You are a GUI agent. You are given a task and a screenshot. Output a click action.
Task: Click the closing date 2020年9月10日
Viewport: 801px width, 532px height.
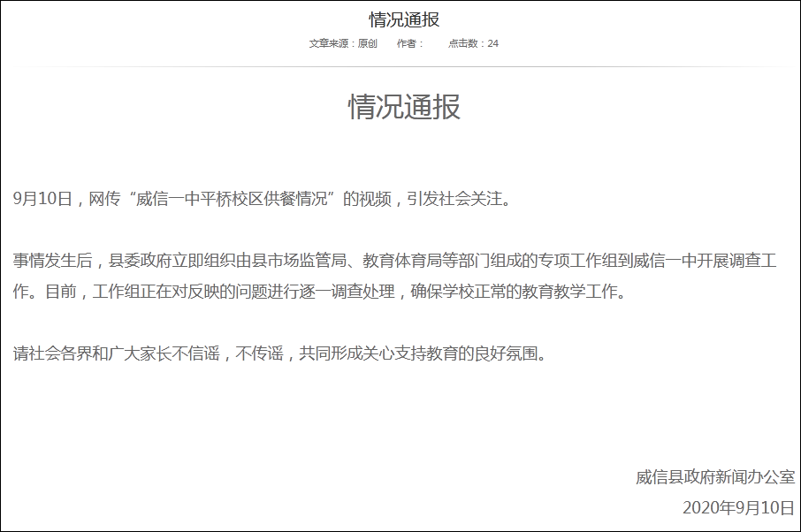(x=738, y=507)
